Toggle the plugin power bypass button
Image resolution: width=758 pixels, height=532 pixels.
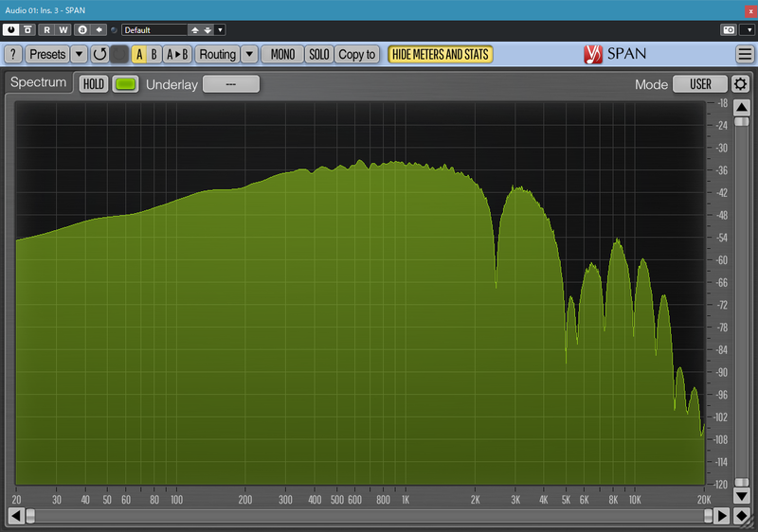pos(10,30)
